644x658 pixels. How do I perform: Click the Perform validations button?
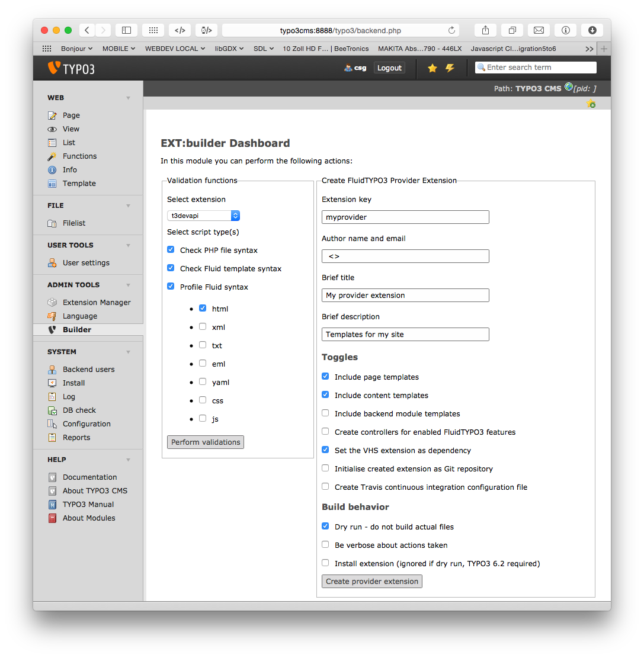pos(206,442)
